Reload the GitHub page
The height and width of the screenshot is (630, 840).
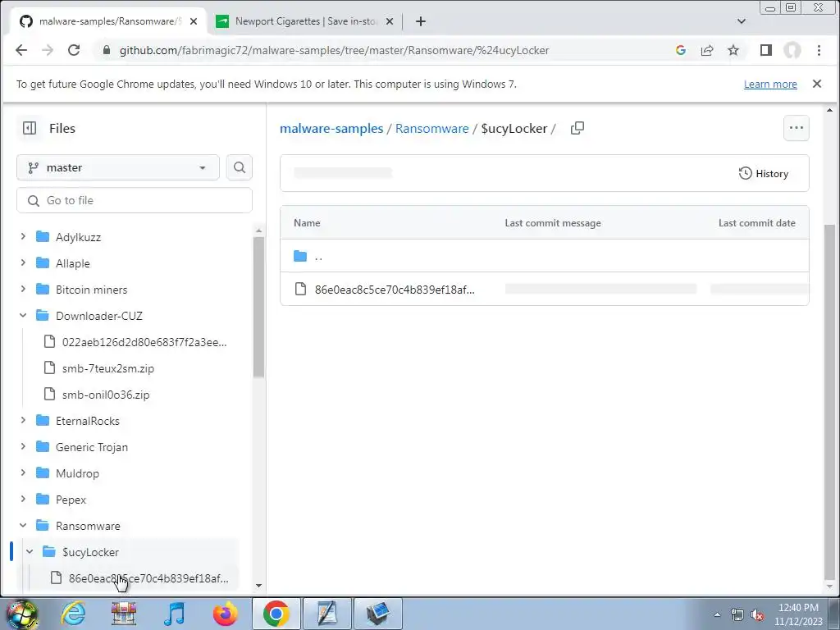[x=74, y=50]
